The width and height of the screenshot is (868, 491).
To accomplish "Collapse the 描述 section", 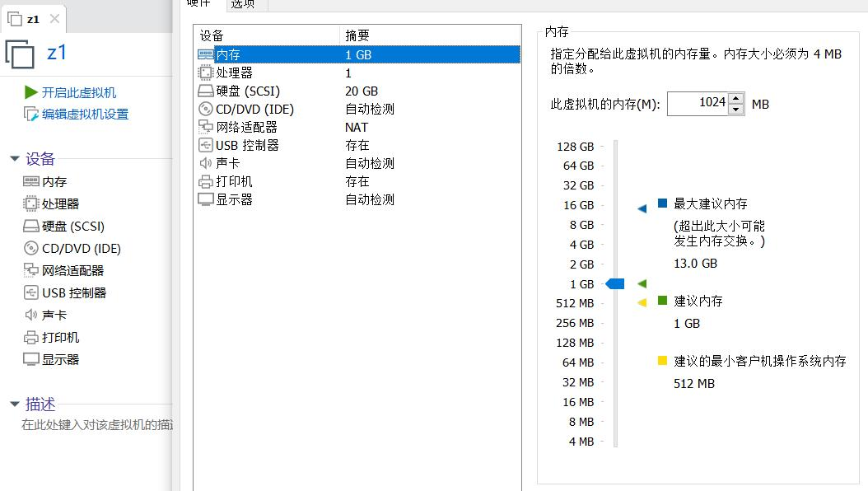I will tap(14, 404).
